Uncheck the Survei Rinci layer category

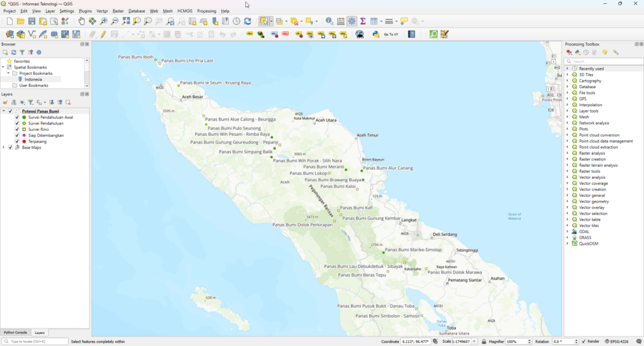pos(17,130)
